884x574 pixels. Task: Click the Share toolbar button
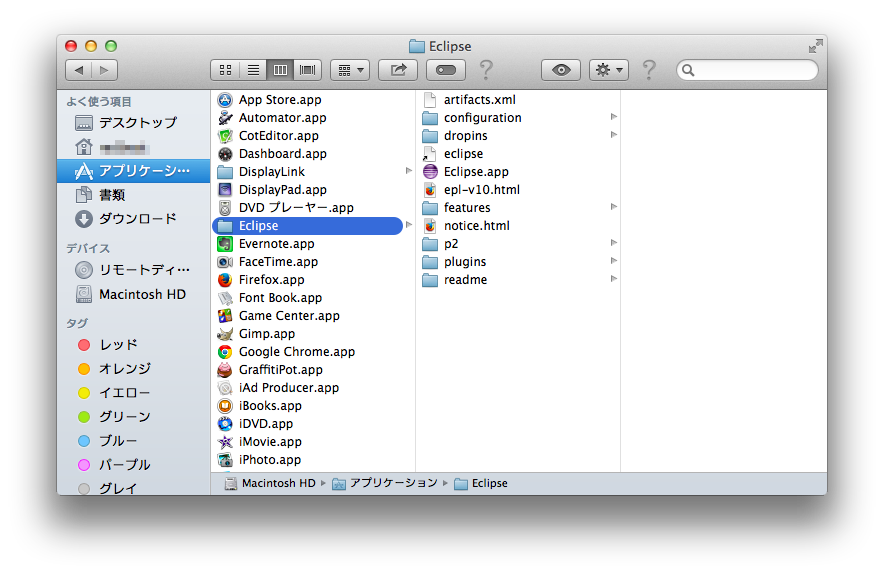[x=398, y=70]
